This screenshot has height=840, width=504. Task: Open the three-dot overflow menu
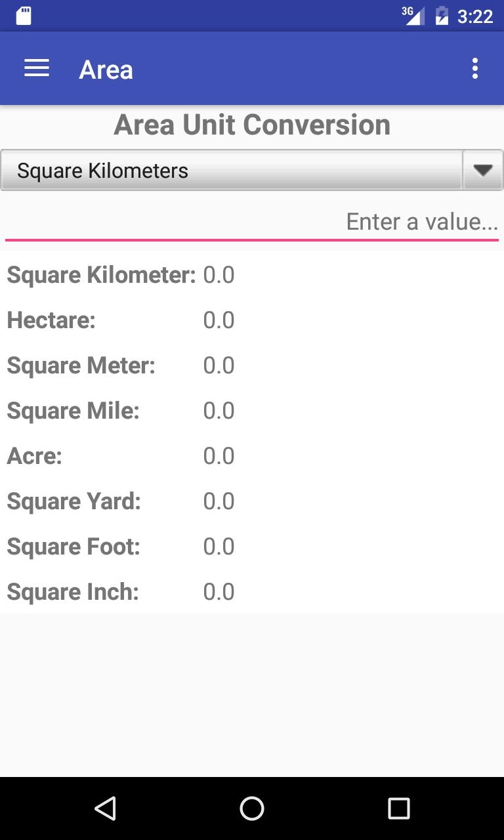coord(474,69)
